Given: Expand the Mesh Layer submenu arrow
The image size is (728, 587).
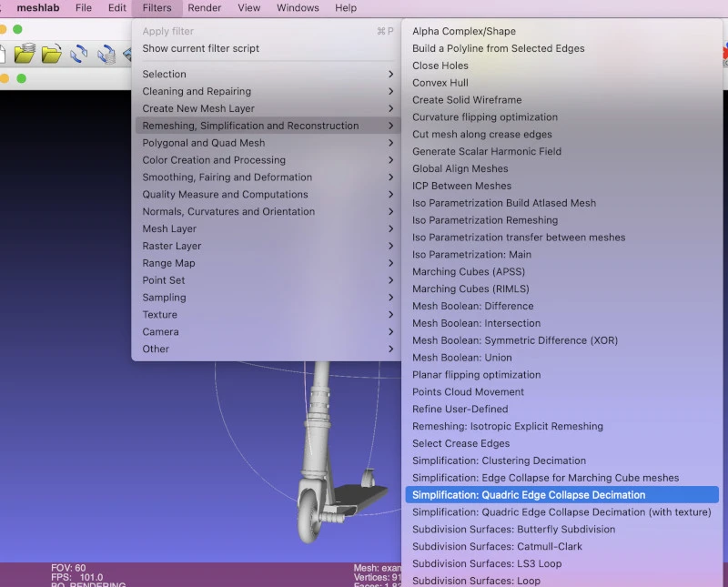Looking at the screenshot, I should click(391, 229).
